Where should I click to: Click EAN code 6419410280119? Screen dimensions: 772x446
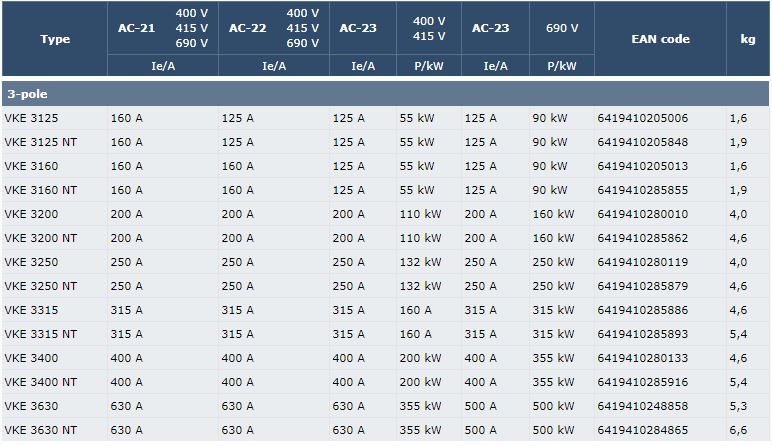643,262
